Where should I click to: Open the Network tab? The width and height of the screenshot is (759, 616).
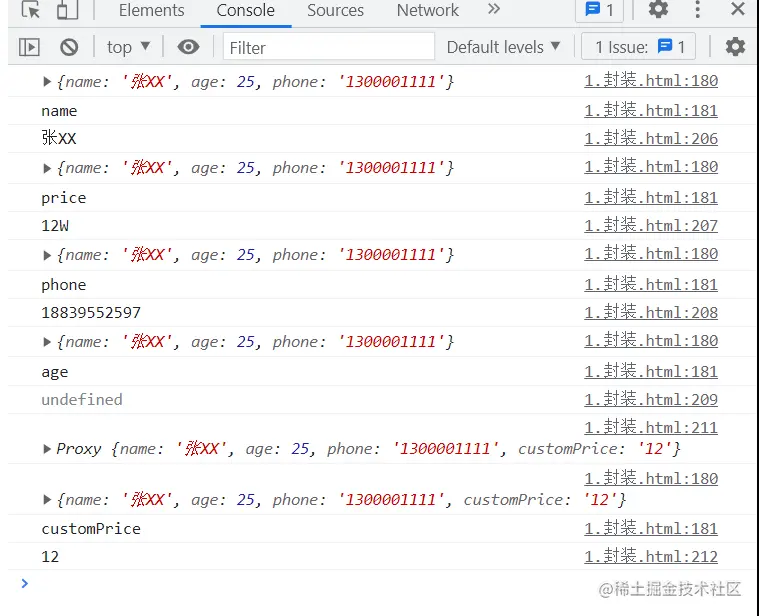click(x=427, y=10)
